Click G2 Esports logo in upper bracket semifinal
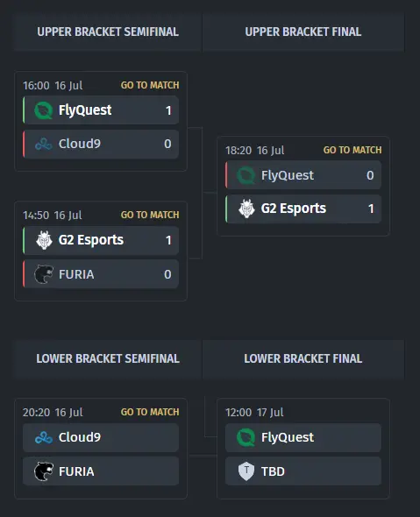Screen dimensions: 420x517 44,240
